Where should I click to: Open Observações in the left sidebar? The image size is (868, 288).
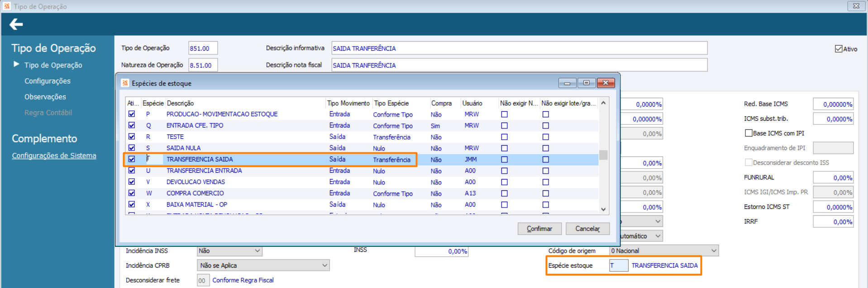point(45,97)
